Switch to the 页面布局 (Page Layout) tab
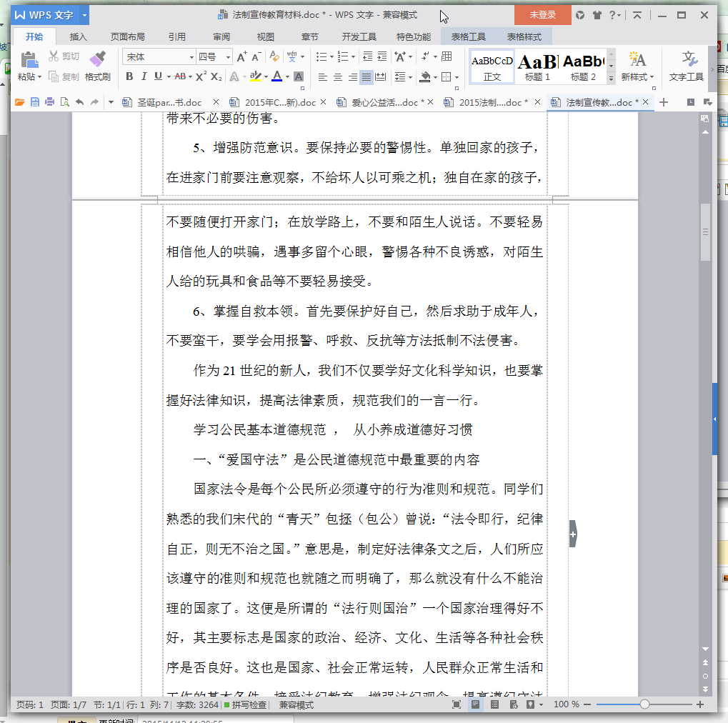This screenshot has width=728, height=723. tap(128, 36)
